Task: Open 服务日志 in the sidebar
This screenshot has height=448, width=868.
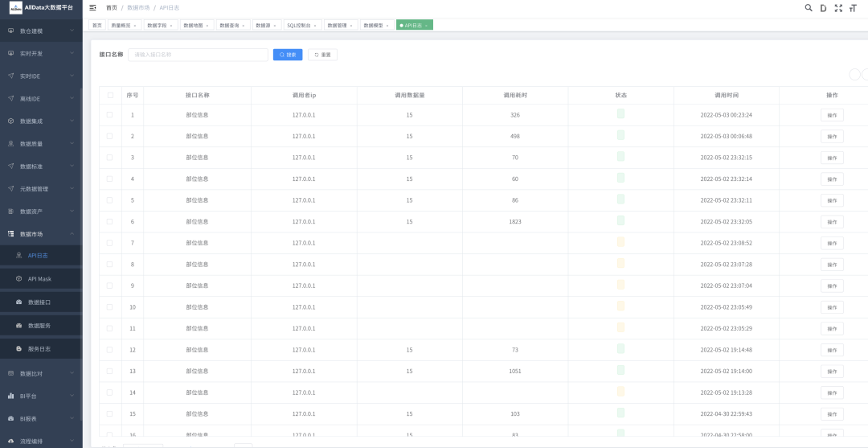Action: 39,348
